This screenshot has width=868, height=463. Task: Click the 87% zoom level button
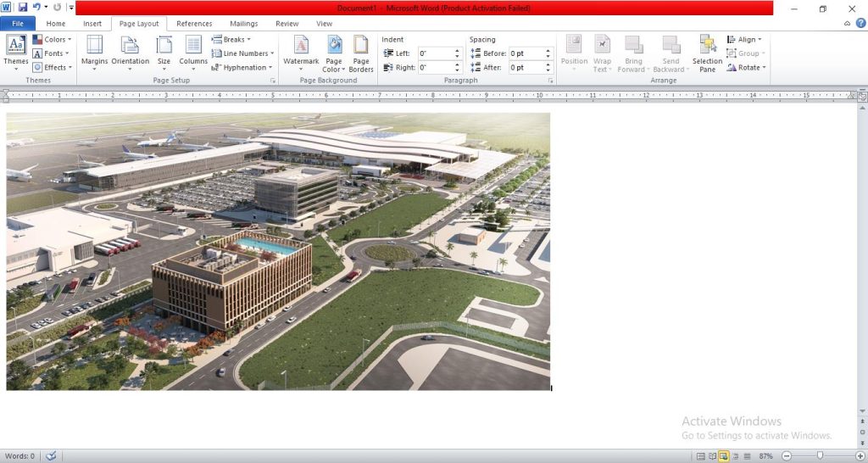766,456
